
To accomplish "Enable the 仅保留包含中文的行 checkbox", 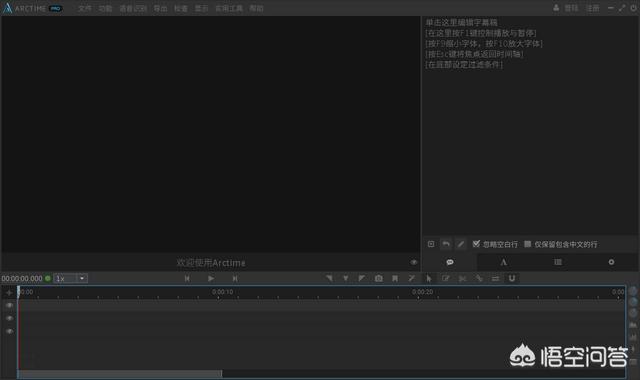I will point(527,244).
